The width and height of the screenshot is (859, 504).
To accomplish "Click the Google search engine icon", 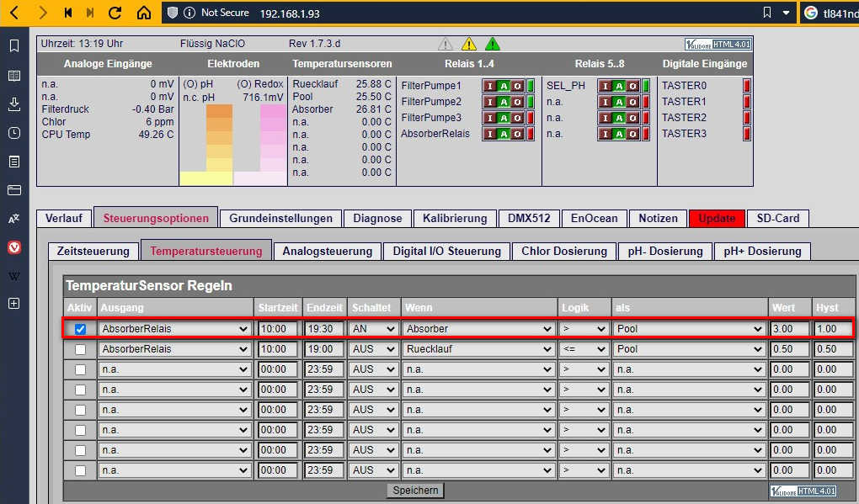I will pos(811,13).
